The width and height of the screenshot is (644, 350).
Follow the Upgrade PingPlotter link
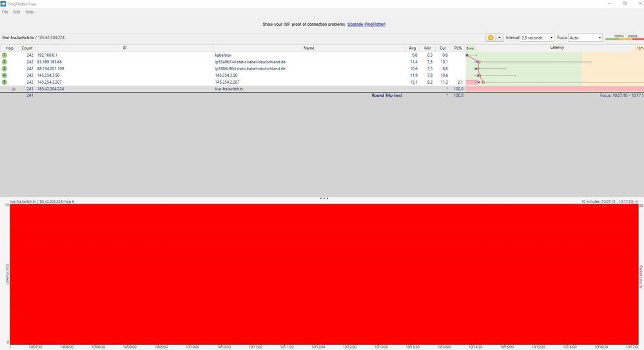pos(366,24)
